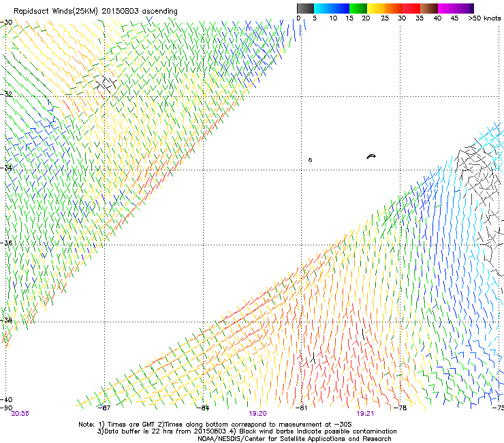Click the purple '19:20' pass time

[x=257, y=414]
